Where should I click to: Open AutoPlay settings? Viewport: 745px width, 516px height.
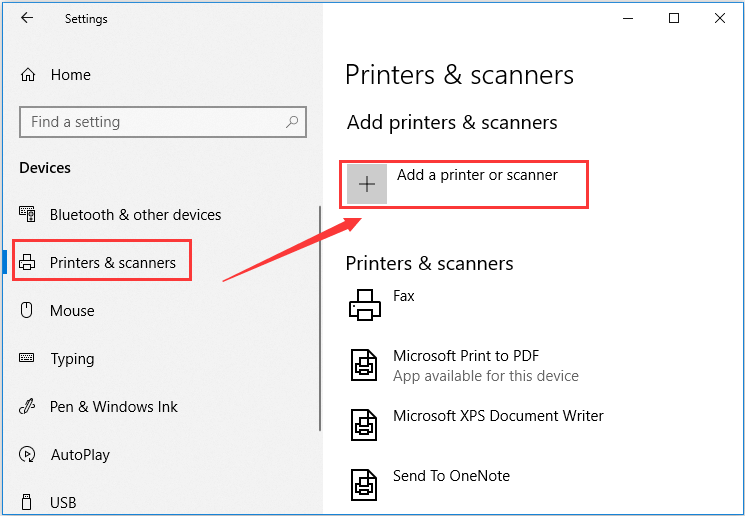coord(80,455)
